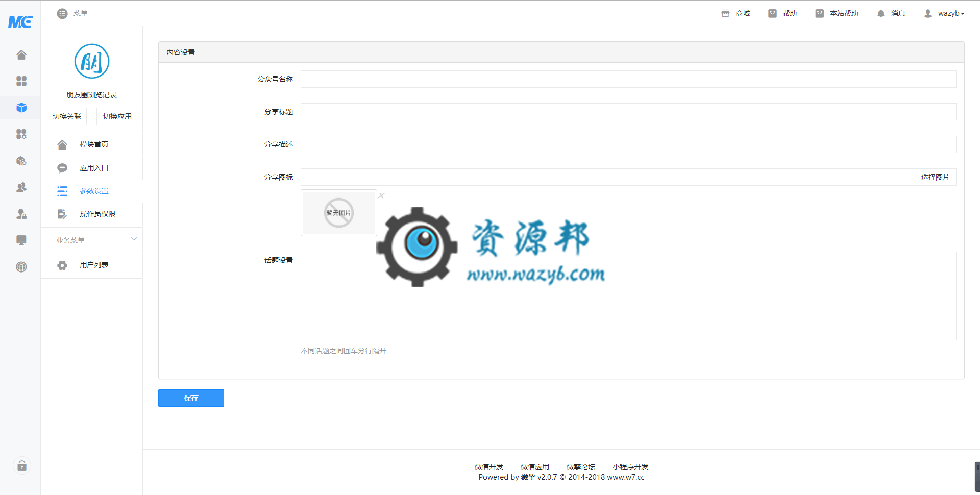Click the globe icon in left rail
This screenshot has height=495, width=980.
point(21,267)
